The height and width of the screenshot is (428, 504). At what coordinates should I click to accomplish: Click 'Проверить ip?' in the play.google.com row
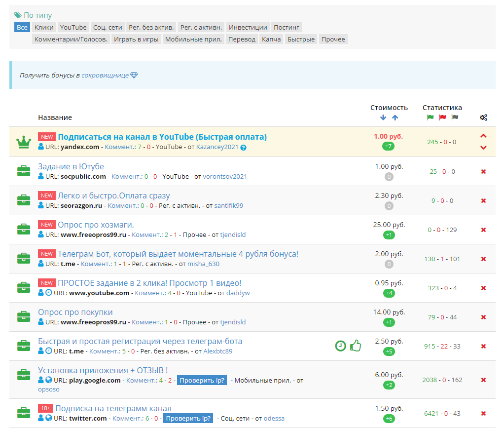202,380
